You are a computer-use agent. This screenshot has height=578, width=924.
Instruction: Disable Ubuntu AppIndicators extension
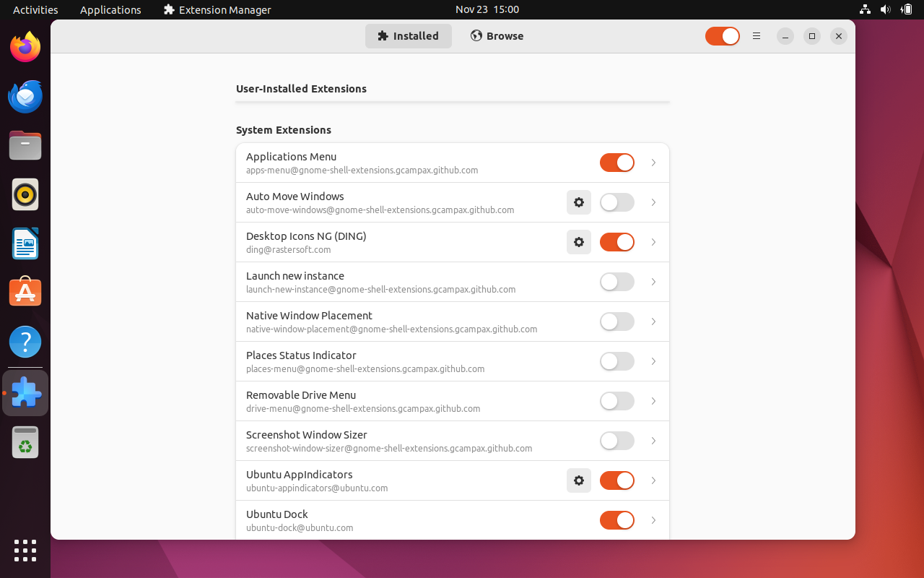click(617, 480)
